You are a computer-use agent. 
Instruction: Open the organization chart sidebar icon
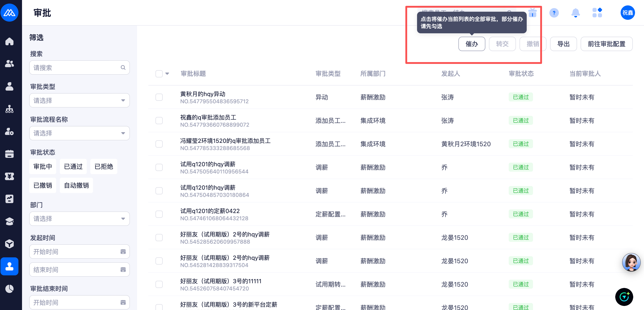[x=9, y=109]
